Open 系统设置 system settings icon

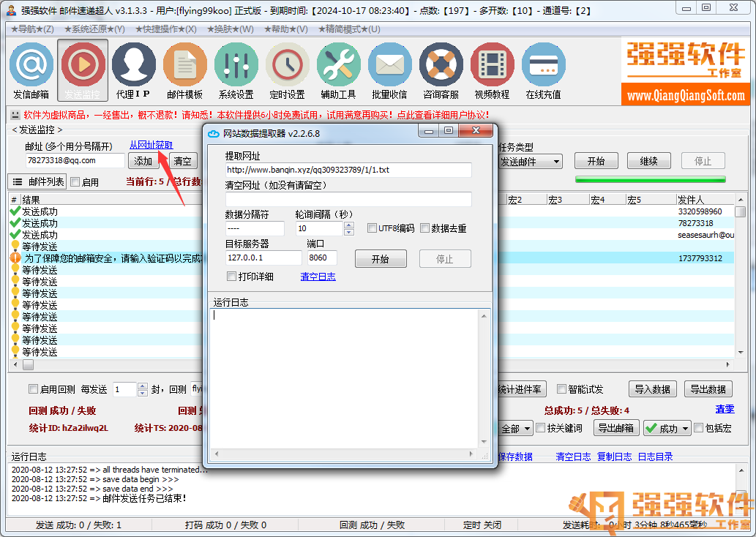coord(236,70)
